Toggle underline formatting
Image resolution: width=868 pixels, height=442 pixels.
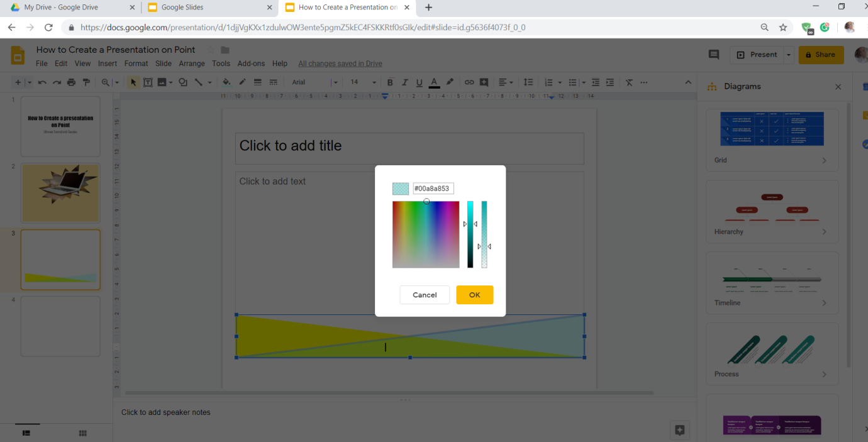[419, 82]
